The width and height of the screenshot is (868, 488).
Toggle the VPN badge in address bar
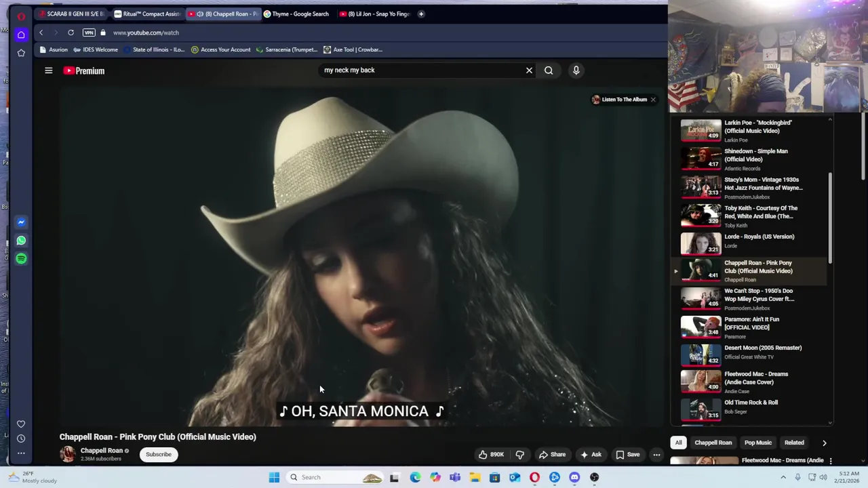89,33
